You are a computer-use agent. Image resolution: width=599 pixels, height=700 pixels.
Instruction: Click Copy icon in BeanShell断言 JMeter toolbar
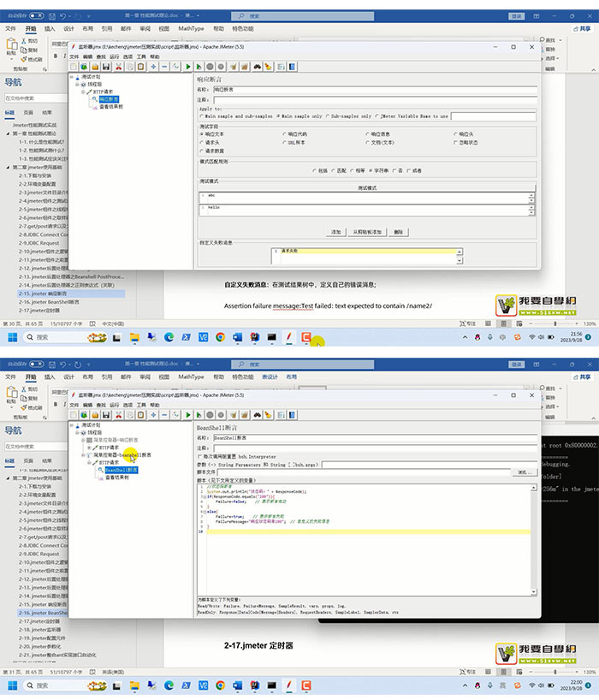click(129, 415)
